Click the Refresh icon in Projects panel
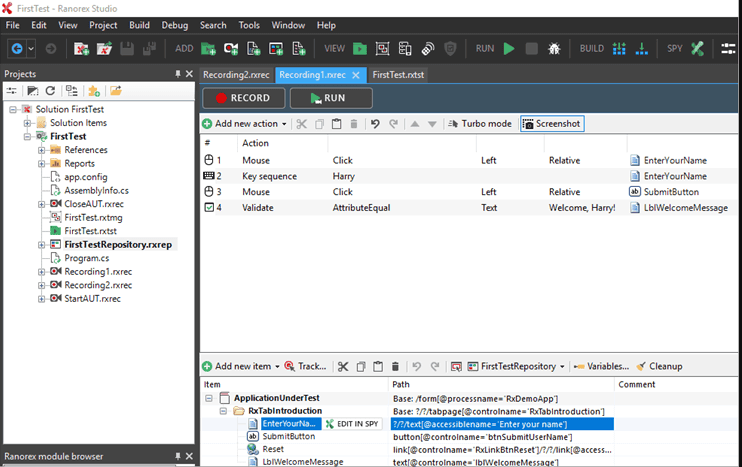The image size is (742, 467). [x=50, y=90]
